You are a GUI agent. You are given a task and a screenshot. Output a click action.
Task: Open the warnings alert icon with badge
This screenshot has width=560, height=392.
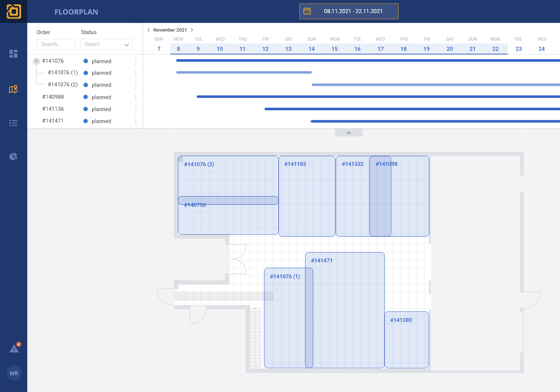point(14,348)
